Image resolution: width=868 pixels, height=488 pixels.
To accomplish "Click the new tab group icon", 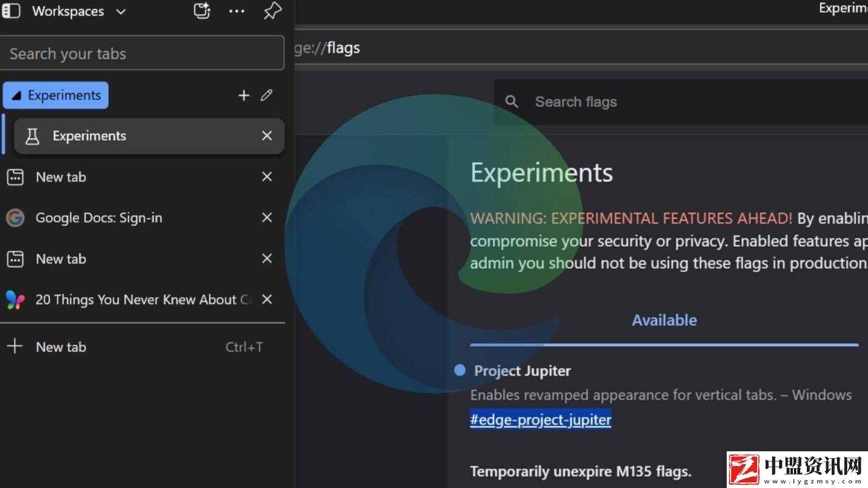I will (202, 11).
